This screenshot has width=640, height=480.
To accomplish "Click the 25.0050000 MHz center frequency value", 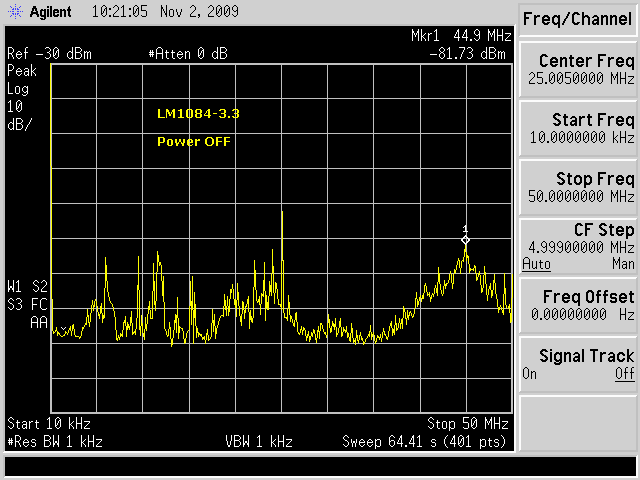I will tap(581, 78).
